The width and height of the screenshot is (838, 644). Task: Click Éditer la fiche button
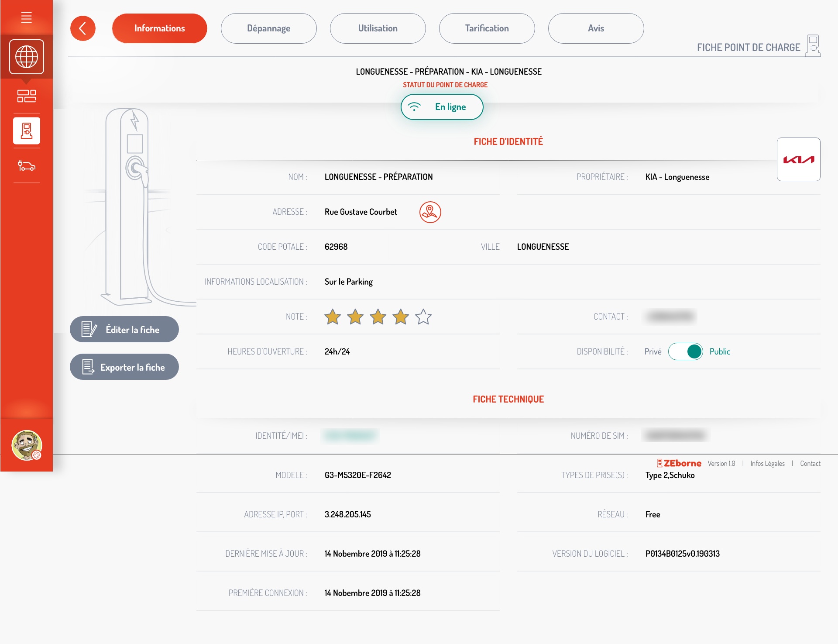(124, 330)
